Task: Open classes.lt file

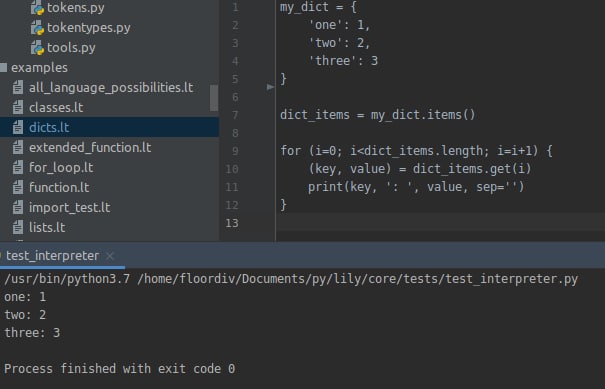Action: 56,108
